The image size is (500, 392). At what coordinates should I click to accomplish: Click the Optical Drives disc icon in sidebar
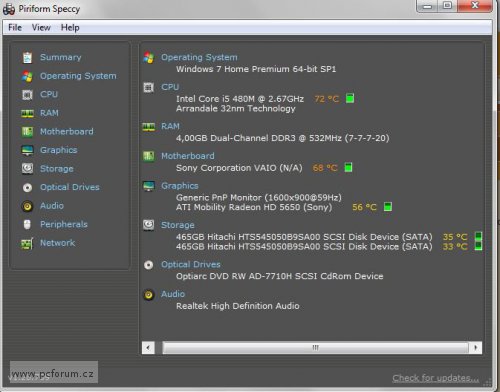point(27,188)
